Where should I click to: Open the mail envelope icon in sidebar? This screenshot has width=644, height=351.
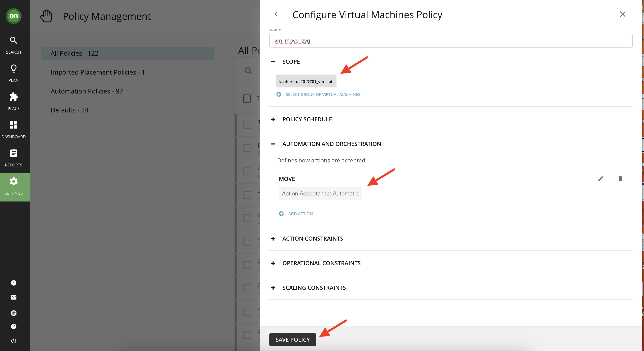click(13, 297)
